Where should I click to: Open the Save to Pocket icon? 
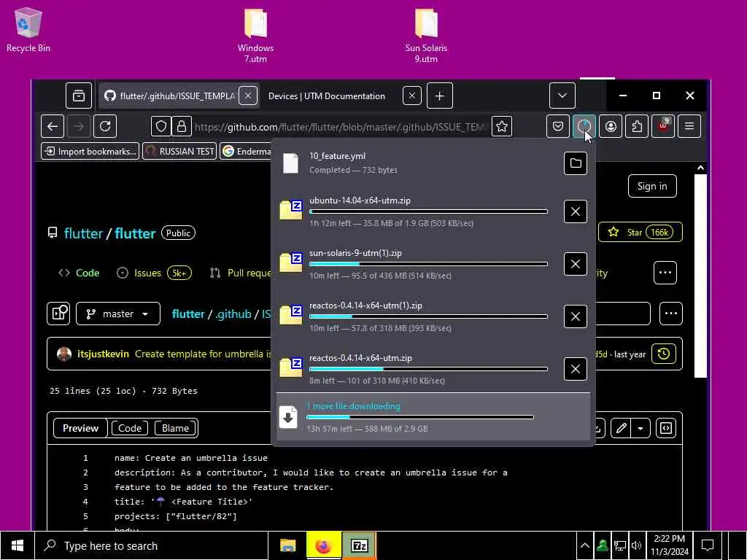(558, 126)
